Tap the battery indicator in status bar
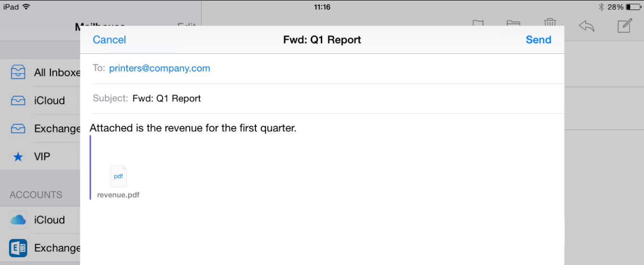The image size is (644, 265). 633,7
